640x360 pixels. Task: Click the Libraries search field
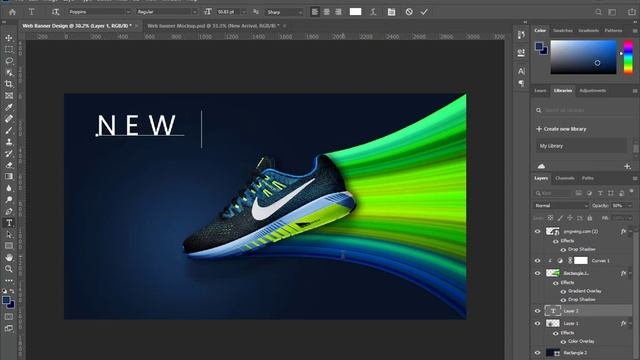pos(584,110)
